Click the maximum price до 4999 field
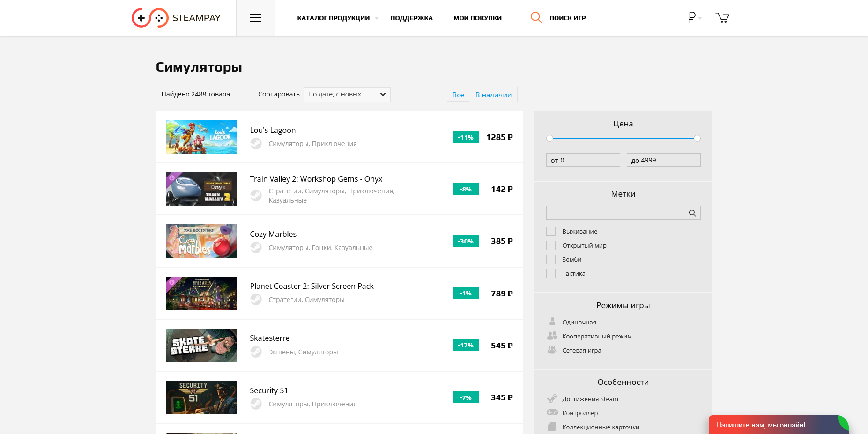This screenshot has height=434, width=868. (x=663, y=160)
